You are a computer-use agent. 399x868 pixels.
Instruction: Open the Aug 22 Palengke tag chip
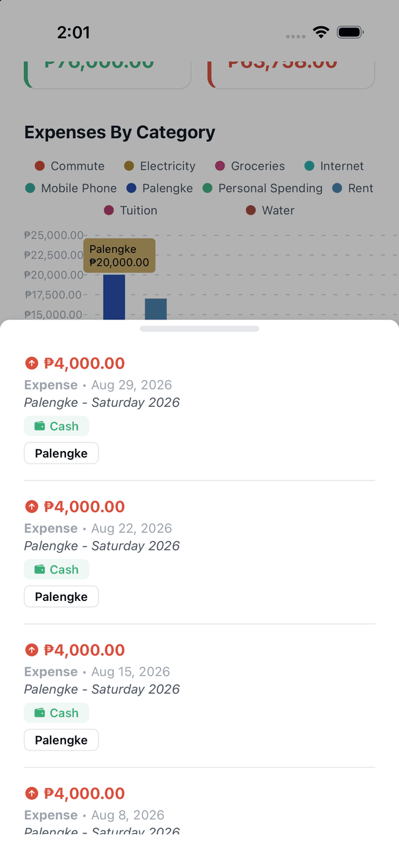61,597
